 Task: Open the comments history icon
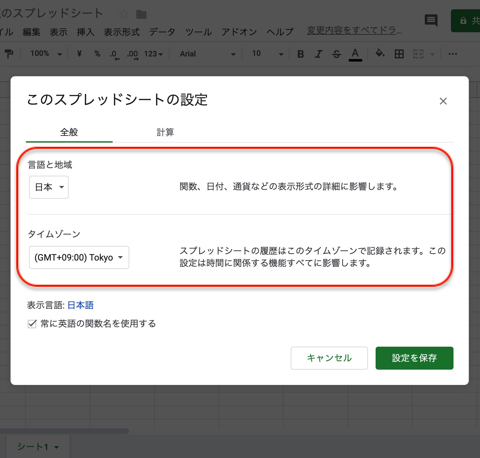431,20
